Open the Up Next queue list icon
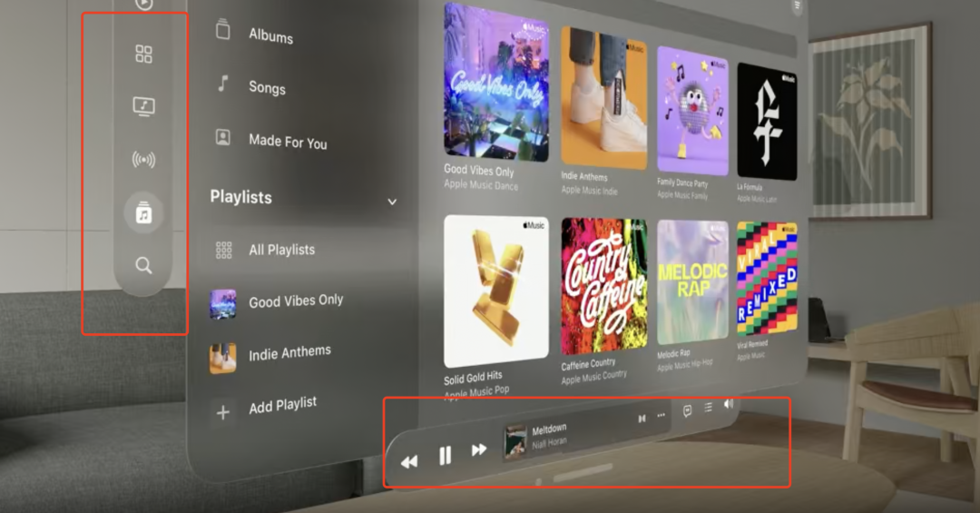The width and height of the screenshot is (980, 513). tap(708, 408)
